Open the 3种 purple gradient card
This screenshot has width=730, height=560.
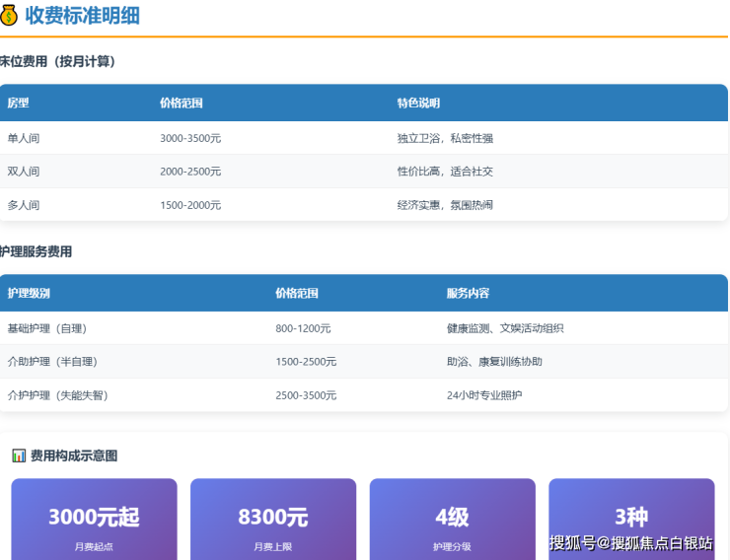[x=631, y=513]
